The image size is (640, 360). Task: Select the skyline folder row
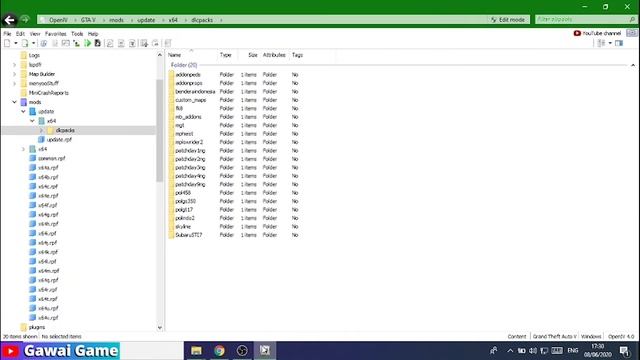coord(235,227)
